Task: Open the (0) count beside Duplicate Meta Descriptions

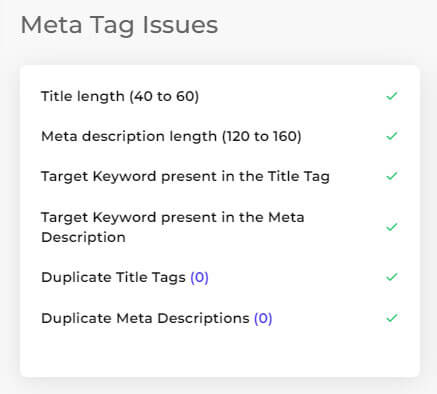Action: [263, 318]
